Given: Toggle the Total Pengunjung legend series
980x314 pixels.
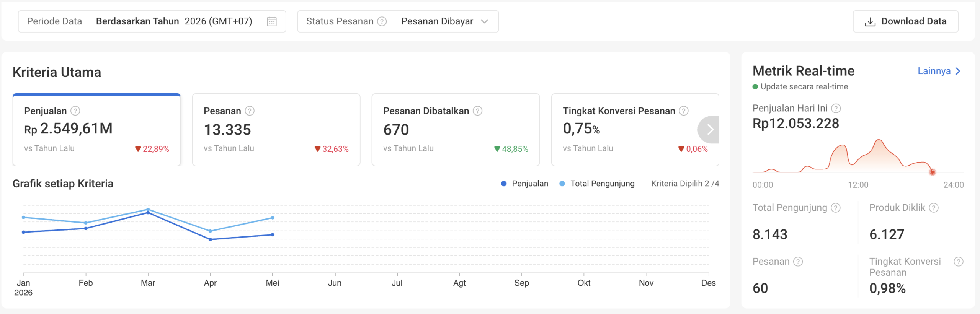Looking at the screenshot, I should pyautogui.click(x=597, y=184).
